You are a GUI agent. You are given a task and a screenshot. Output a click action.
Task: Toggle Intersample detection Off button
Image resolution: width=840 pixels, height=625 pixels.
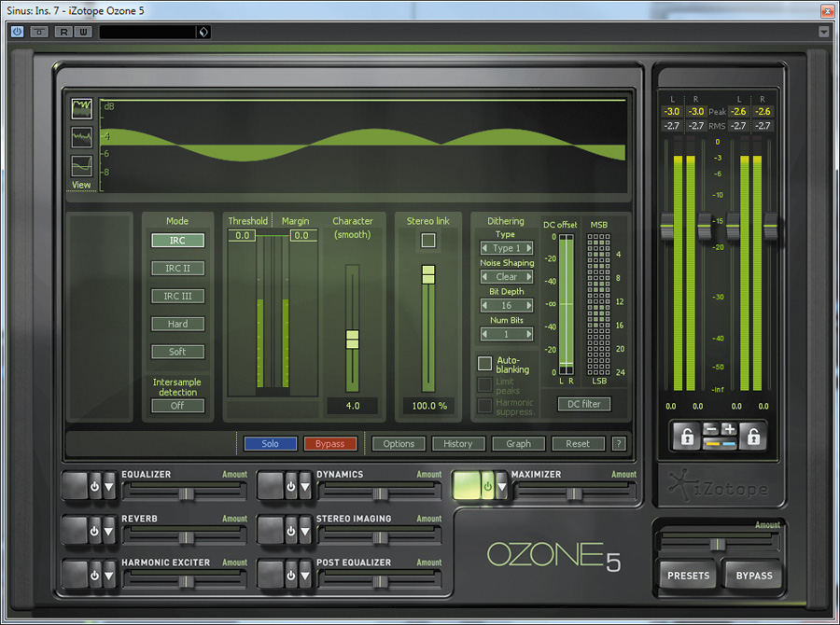(177, 406)
